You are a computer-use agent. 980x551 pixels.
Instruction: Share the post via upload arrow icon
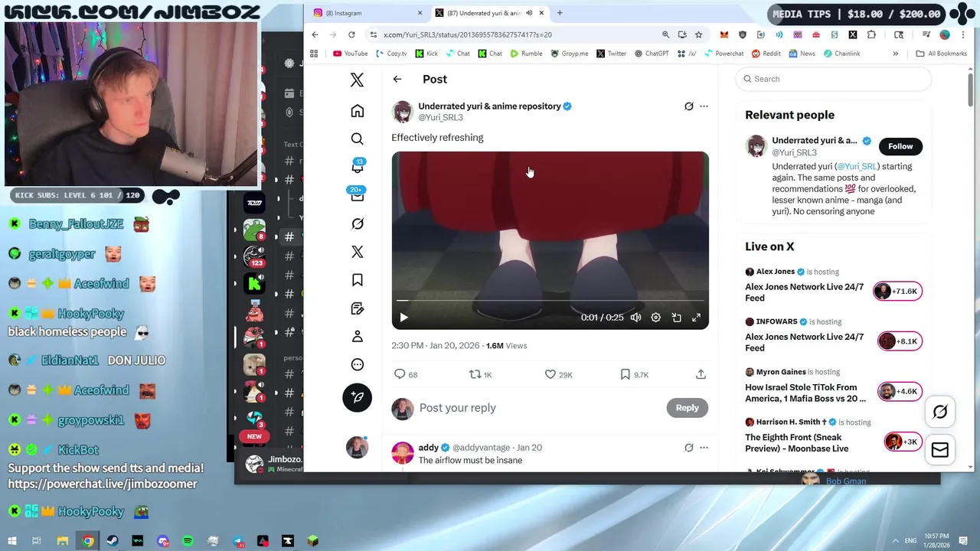(x=701, y=374)
